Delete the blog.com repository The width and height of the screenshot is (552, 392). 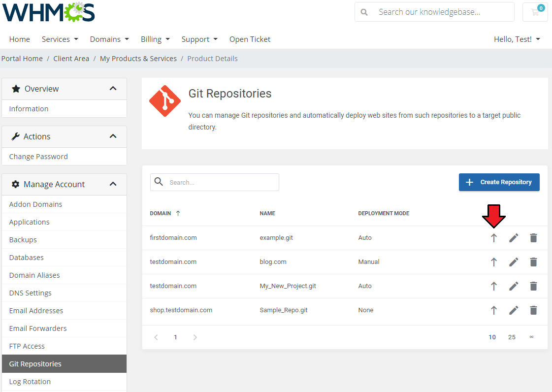point(533,262)
